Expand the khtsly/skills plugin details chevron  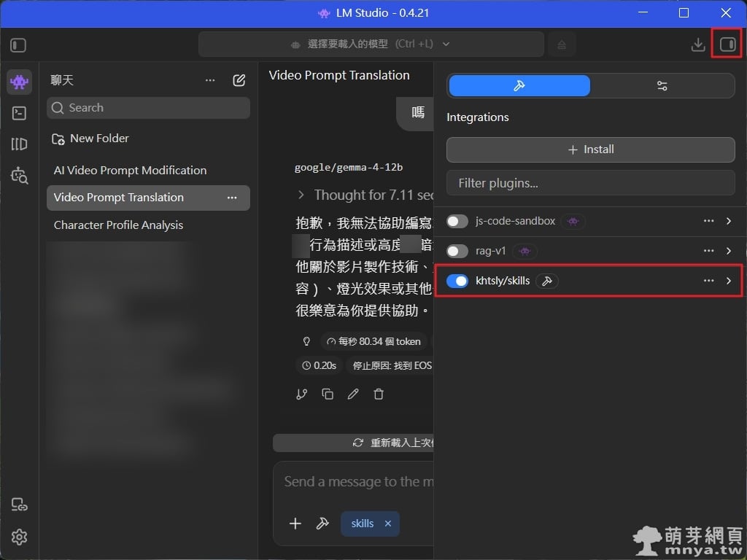tap(729, 281)
